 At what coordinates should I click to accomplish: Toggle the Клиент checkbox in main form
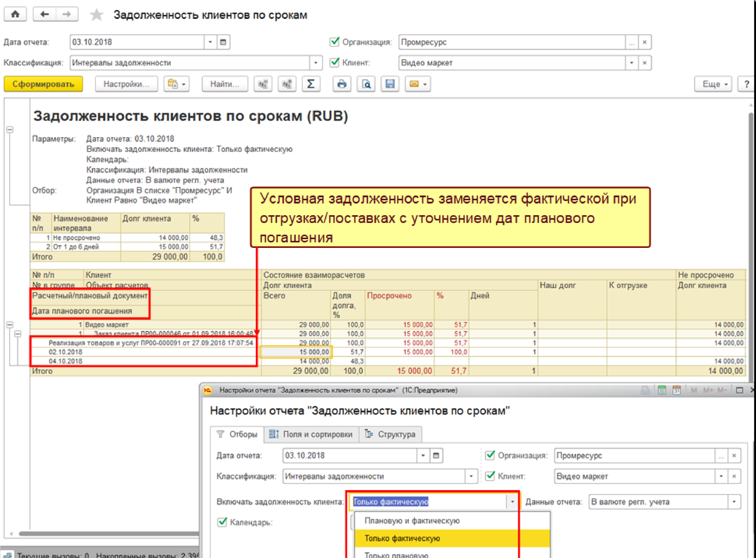pos(334,63)
